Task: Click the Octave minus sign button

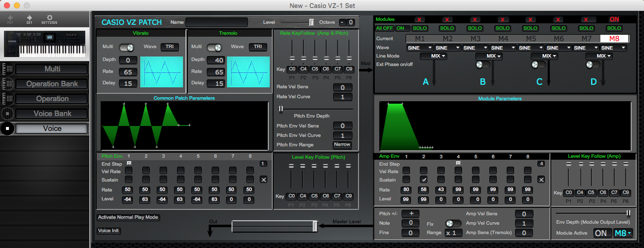Action: [x=342, y=22]
